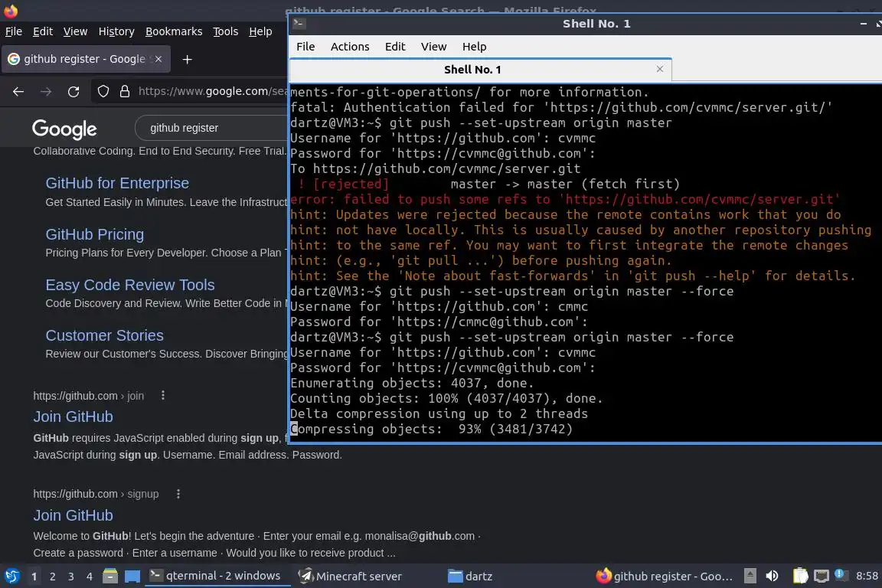Open the options dots next to github.com › join
Viewport: 882px width, 588px height.
[x=163, y=396]
